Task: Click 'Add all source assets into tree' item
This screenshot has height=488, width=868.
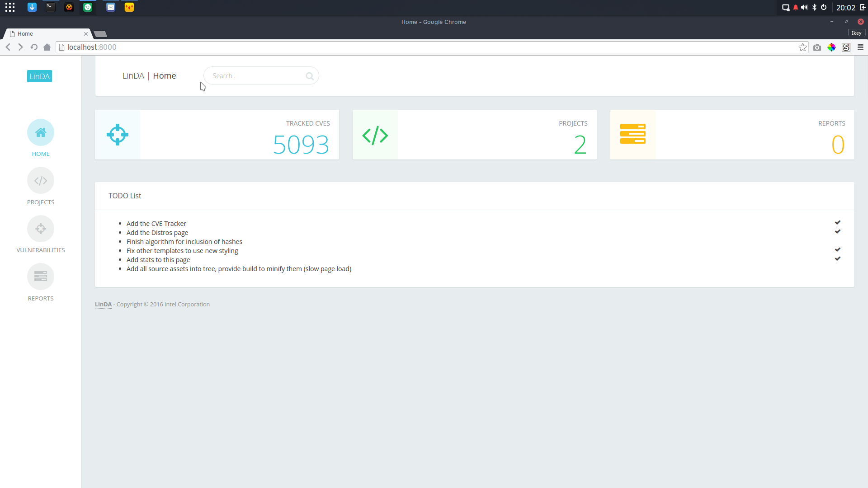Action: click(x=239, y=269)
